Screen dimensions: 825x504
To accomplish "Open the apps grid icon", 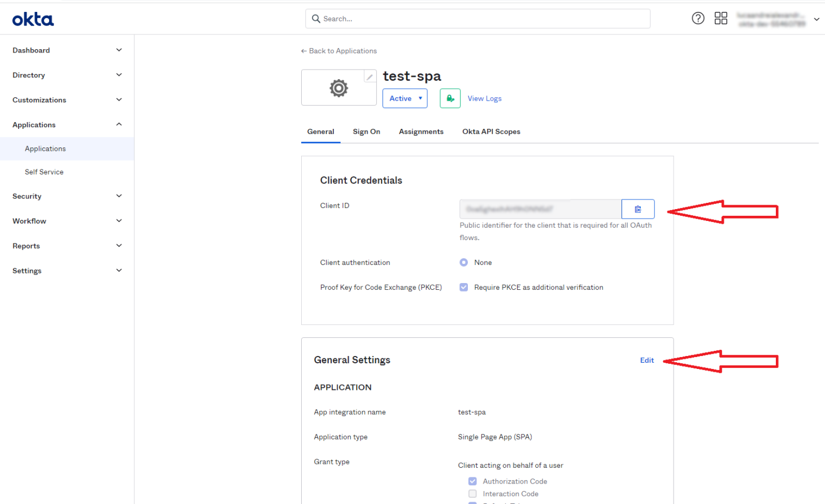I will (x=720, y=19).
